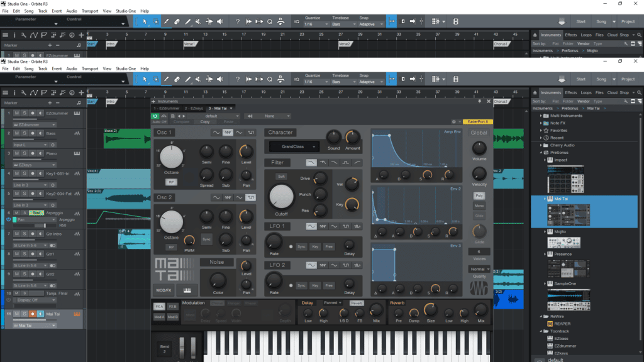Viewport: 644px width, 362px height.
Task: Select the FX B page button
Action: [x=172, y=307]
